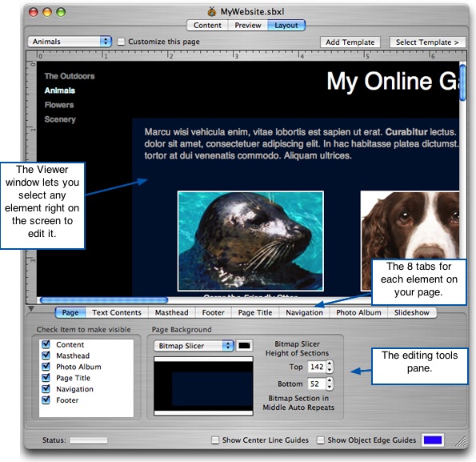This screenshot has width=476, height=462.
Task: Click the Add Template button
Action: click(350, 42)
